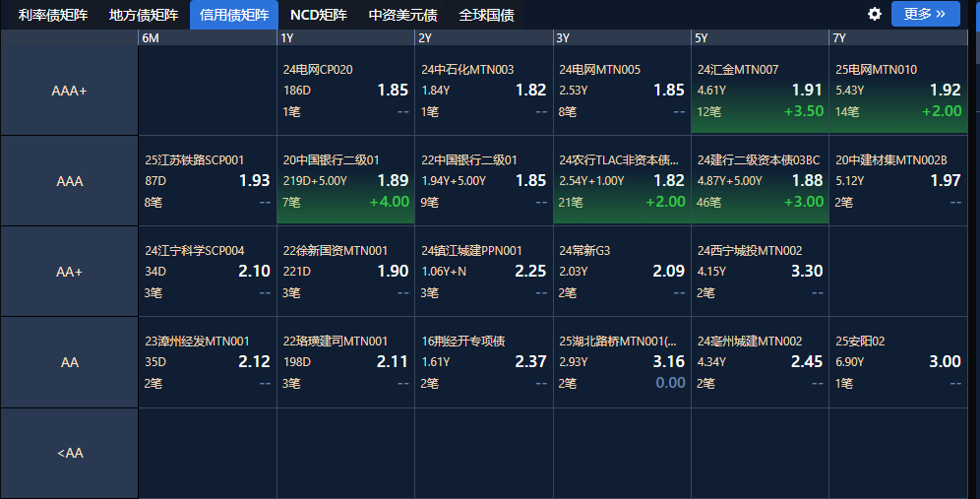Open bond 24电网CP020
Image resolution: width=980 pixels, height=499 pixels.
(x=318, y=70)
